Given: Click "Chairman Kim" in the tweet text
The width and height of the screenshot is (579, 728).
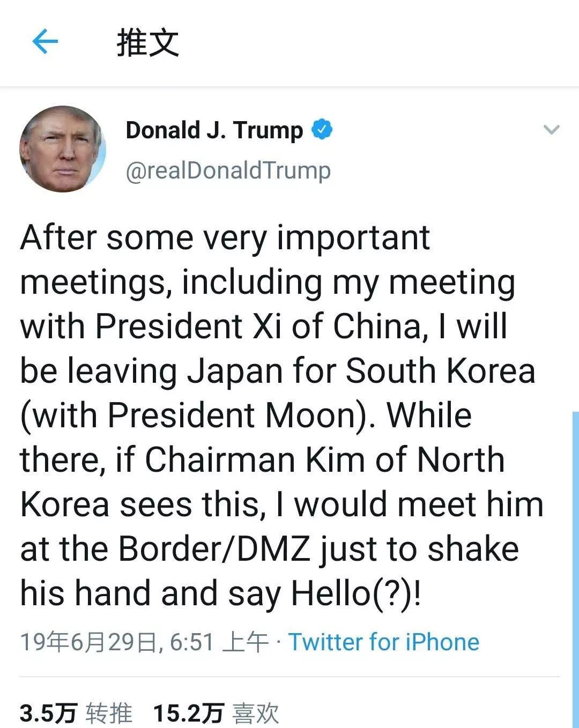Looking at the screenshot, I should (x=255, y=460).
